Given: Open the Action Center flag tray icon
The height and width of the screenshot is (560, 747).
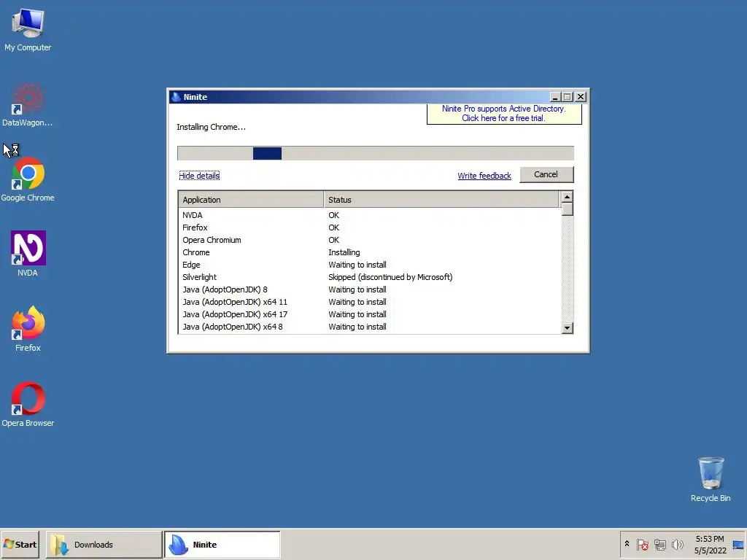Looking at the screenshot, I should click(x=642, y=544).
